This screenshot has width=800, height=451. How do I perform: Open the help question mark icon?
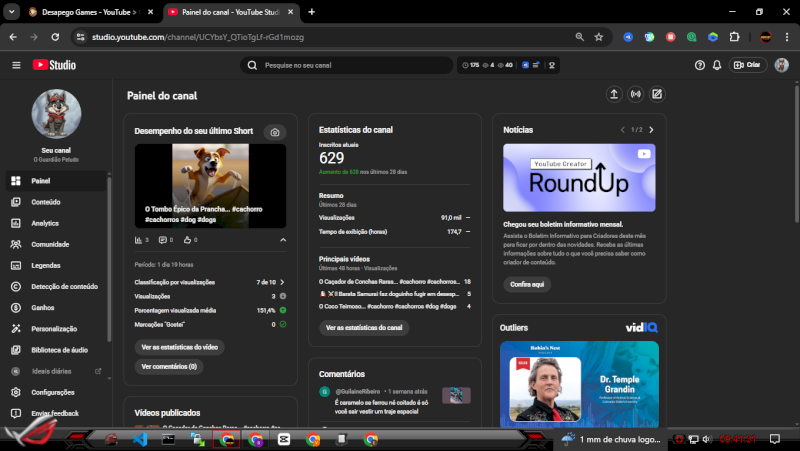pyautogui.click(x=700, y=65)
